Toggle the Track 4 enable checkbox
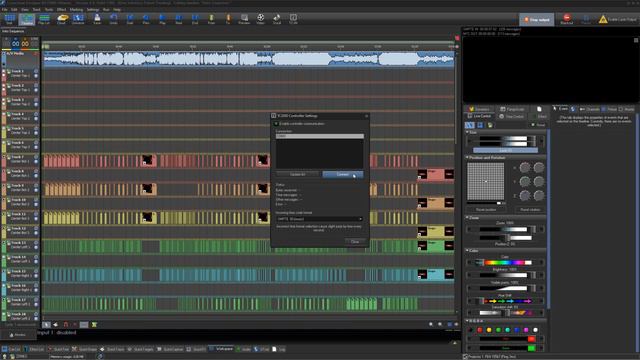640x360 pixels. pyautogui.click(x=4, y=114)
